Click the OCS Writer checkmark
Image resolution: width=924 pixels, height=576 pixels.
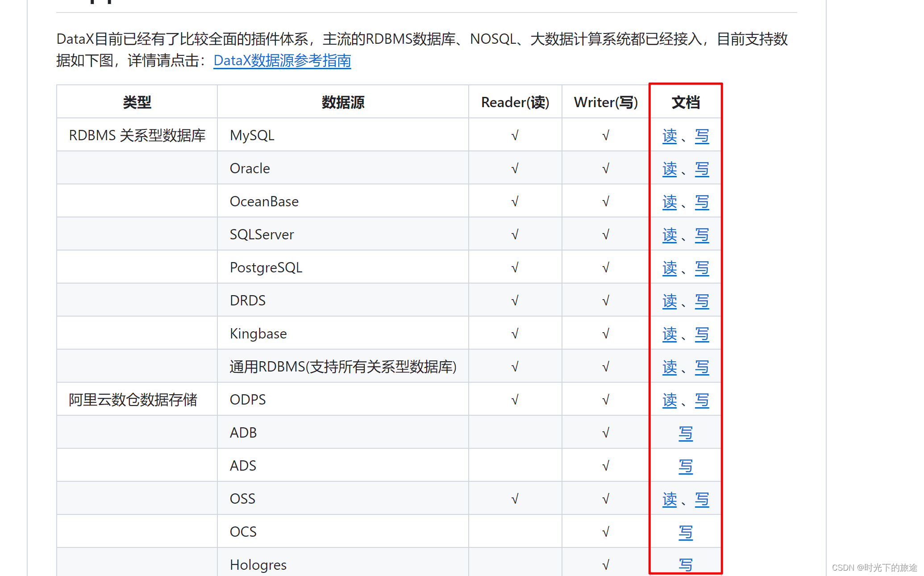pos(606,532)
